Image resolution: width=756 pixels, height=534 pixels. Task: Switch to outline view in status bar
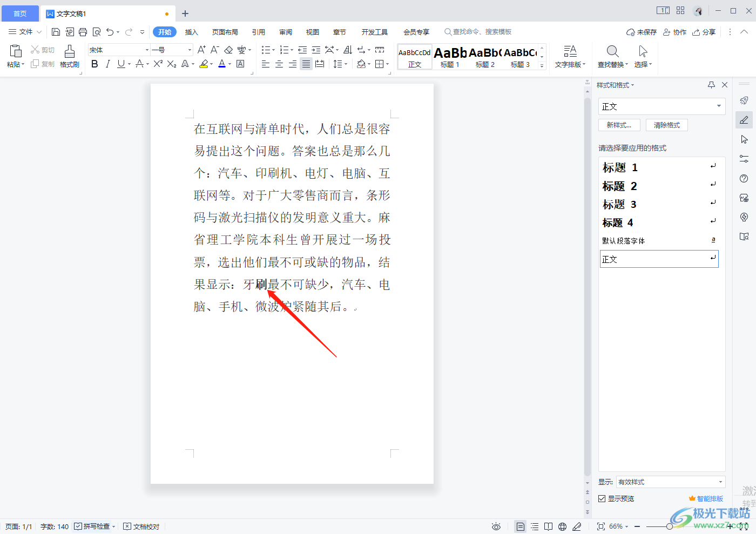(535, 526)
